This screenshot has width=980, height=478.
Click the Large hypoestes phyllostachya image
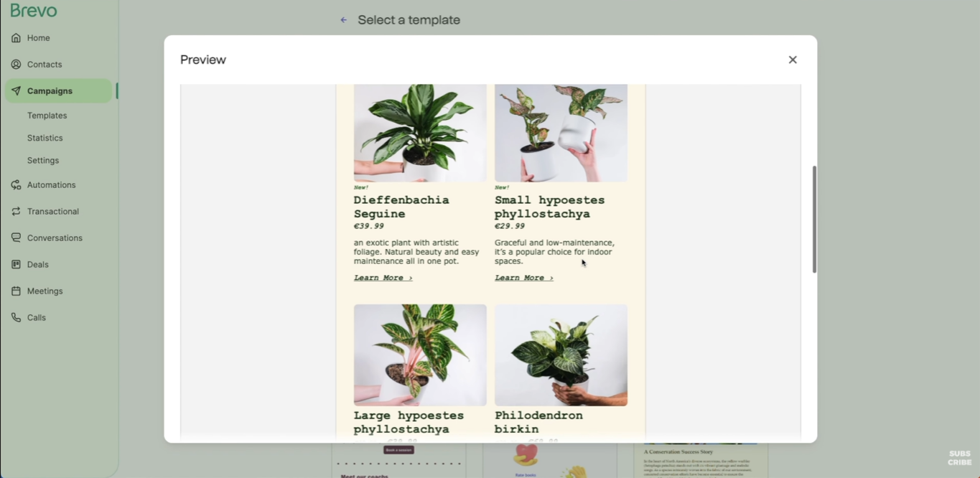[x=420, y=355]
